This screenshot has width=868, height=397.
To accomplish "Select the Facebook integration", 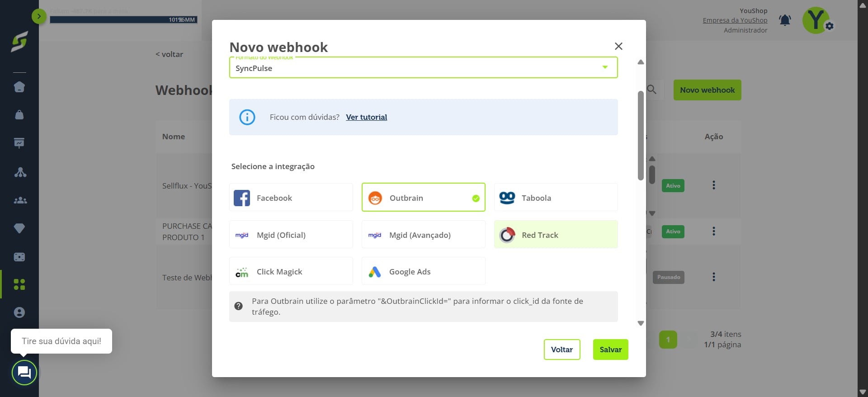I will coord(291,198).
